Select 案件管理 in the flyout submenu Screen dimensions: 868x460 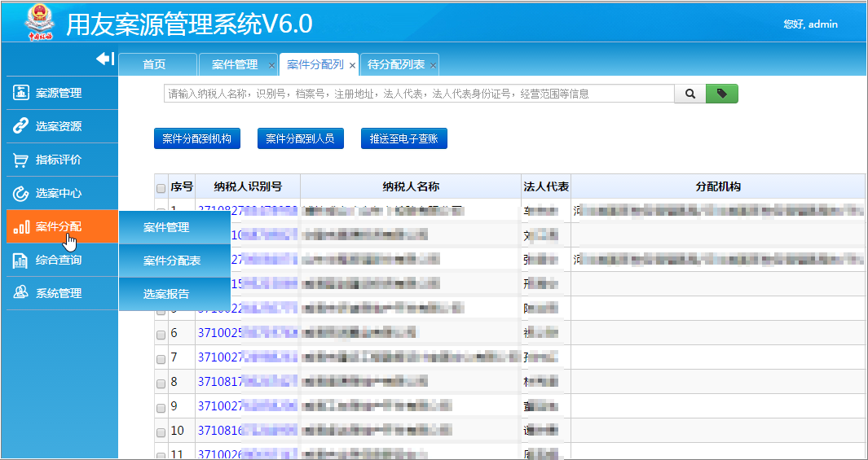[174, 227]
